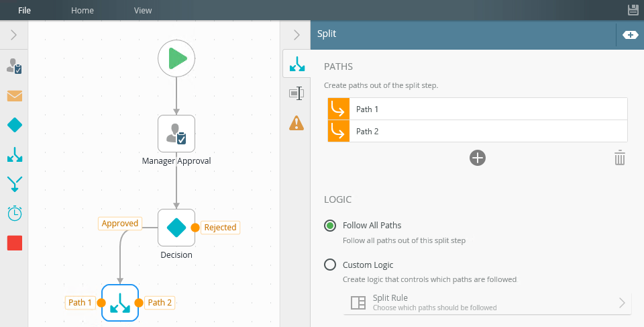The height and width of the screenshot is (327, 644).
Task: Select Custom Logic radio button
Action: [330, 265]
